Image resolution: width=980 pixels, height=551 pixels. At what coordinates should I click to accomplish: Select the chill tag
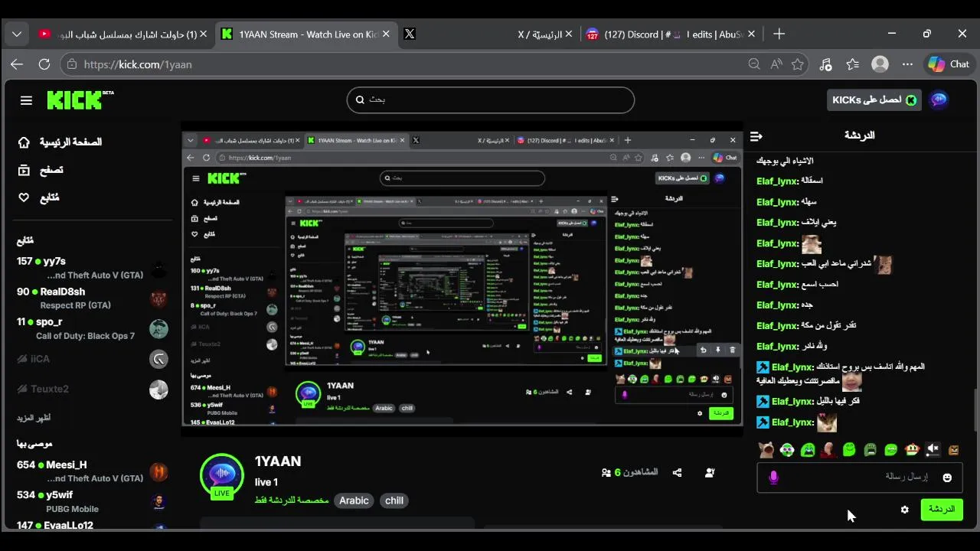pos(394,500)
